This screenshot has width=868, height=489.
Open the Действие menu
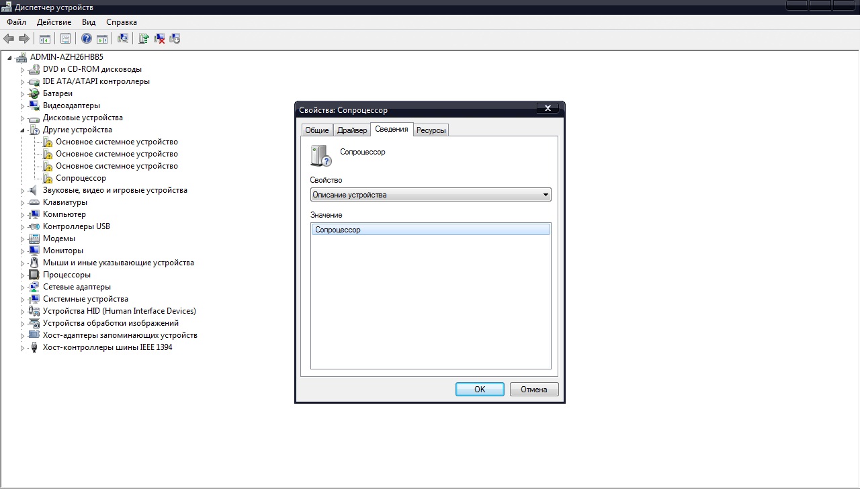(54, 22)
